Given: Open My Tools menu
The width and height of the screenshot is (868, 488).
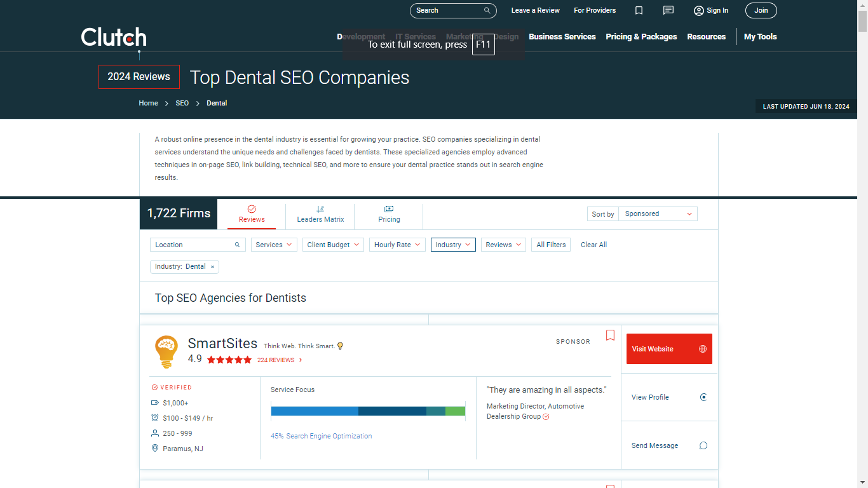Looking at the screenshot, I should 761,37.
